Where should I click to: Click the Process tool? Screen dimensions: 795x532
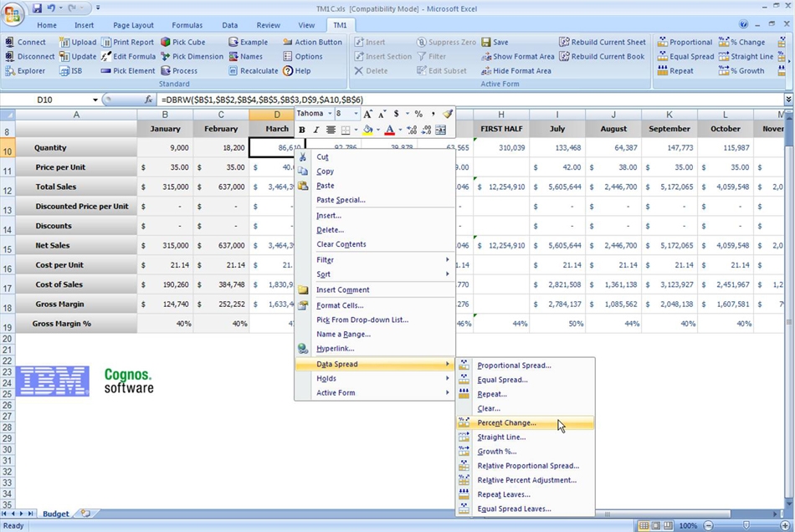(179, 71)
